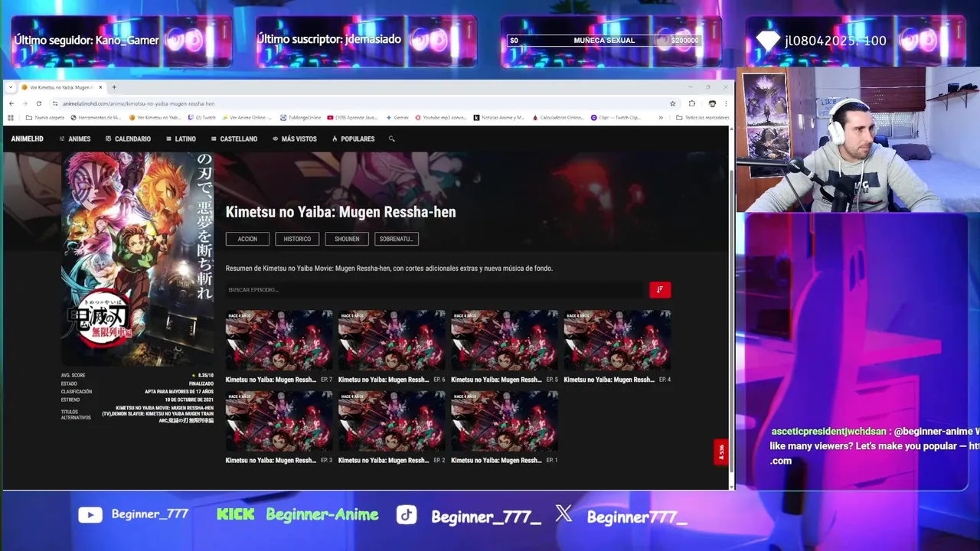Screen dimensions: 980x551
Task: Open the Episode 2 thumbnail
Action: pyautogui.click(x=391, y=422)
